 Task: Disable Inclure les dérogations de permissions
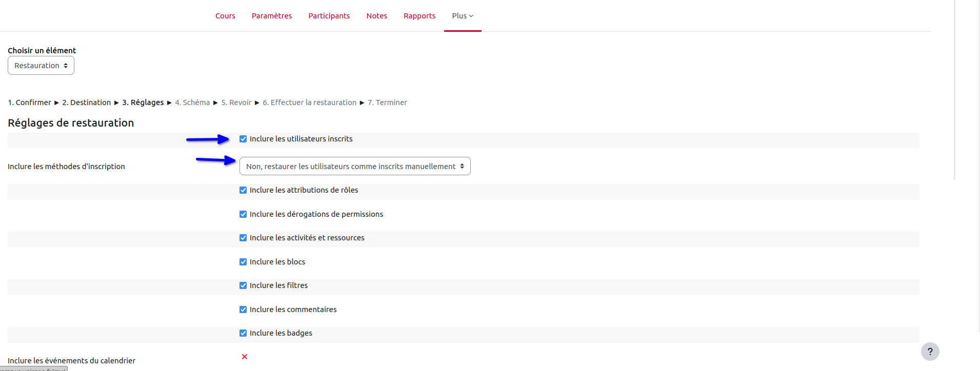(243, 214)
